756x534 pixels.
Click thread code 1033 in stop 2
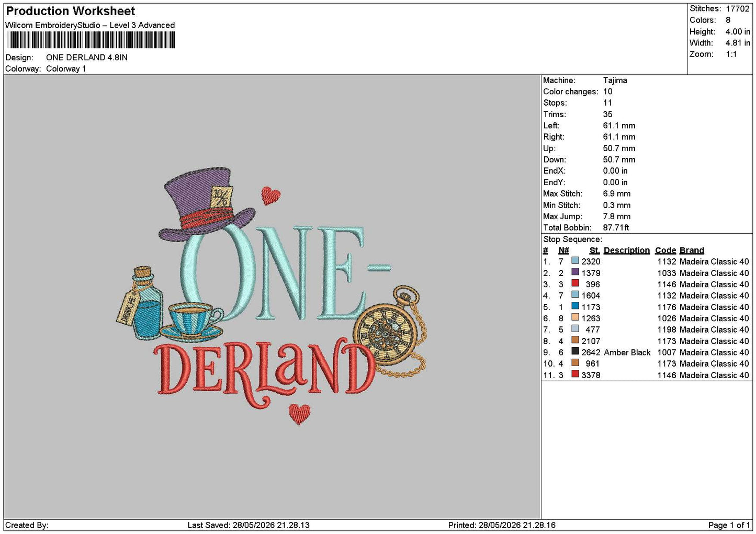pyautogui.click(x=667, y=273)
